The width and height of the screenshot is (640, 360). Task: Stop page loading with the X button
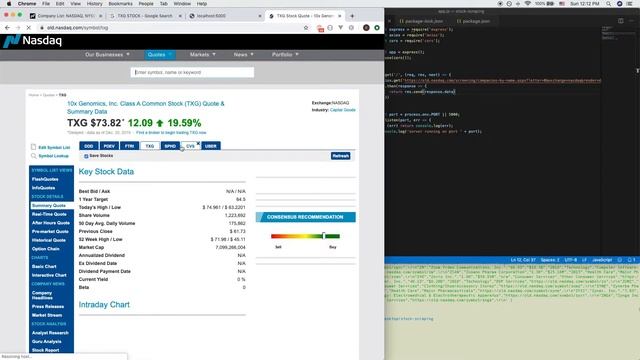pyautogui.click(x=28, y=28)
